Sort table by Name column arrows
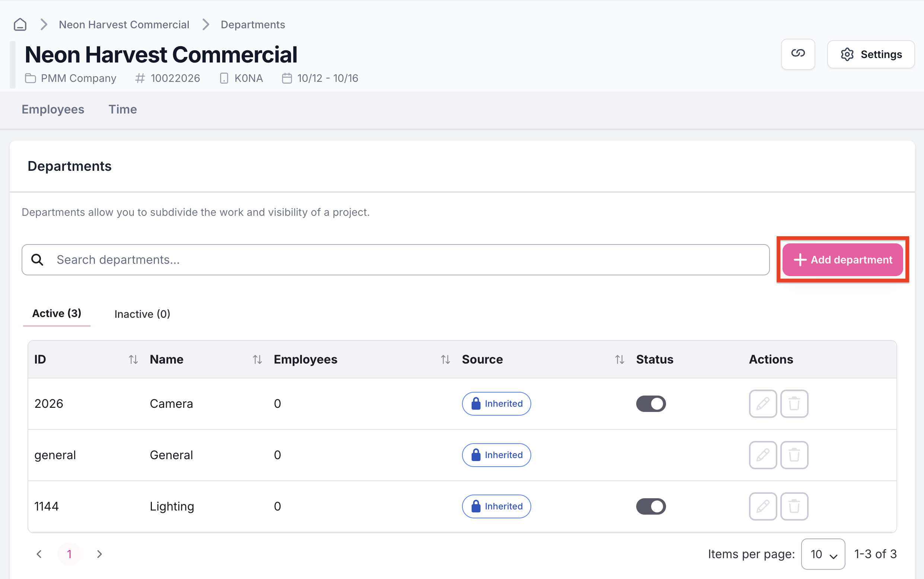Screen dimensions: 924x579 257,359
